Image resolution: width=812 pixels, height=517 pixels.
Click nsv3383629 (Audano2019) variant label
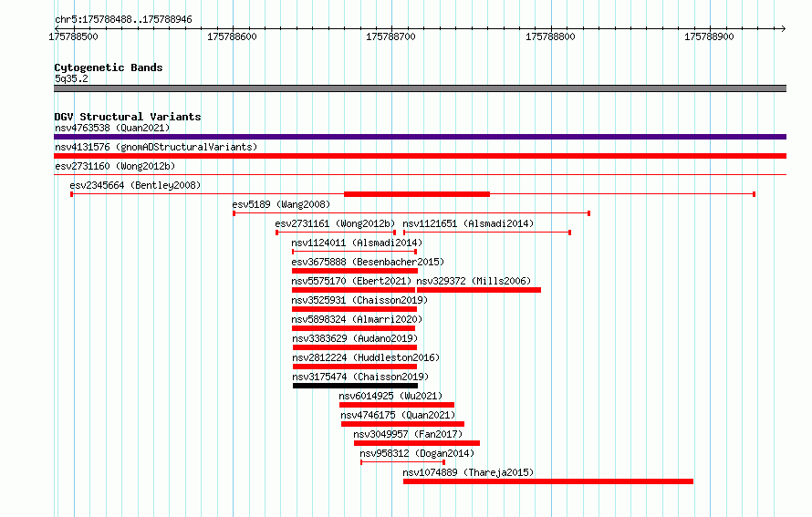(355, 338)
